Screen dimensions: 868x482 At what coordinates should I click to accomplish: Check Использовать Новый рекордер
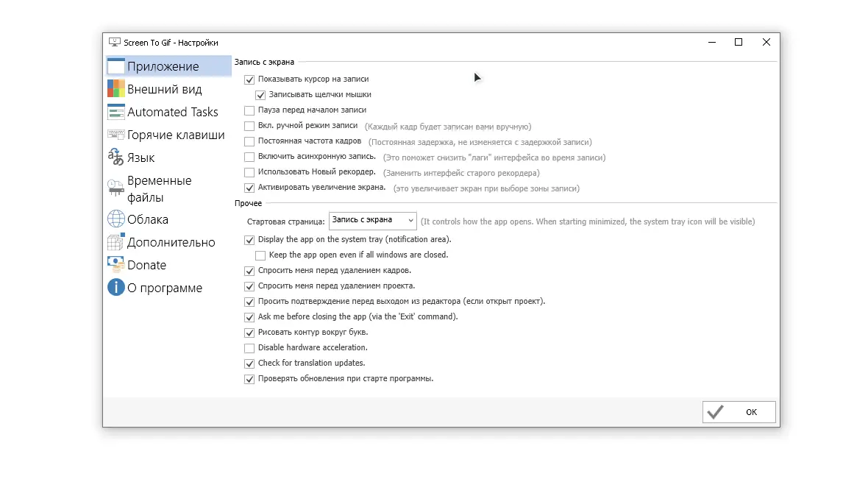(249, 173)
